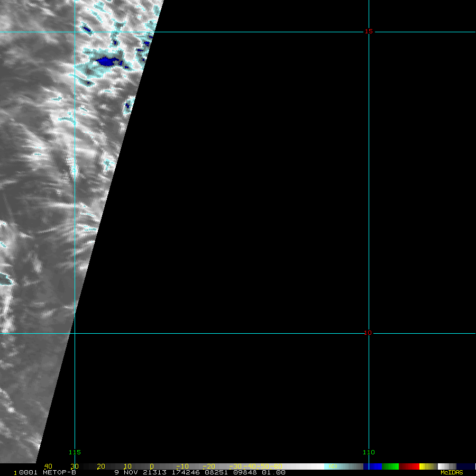Viewport: 476px width, 476px height.
Task: Select red segment of the color scale
Action: pos(409,466)
